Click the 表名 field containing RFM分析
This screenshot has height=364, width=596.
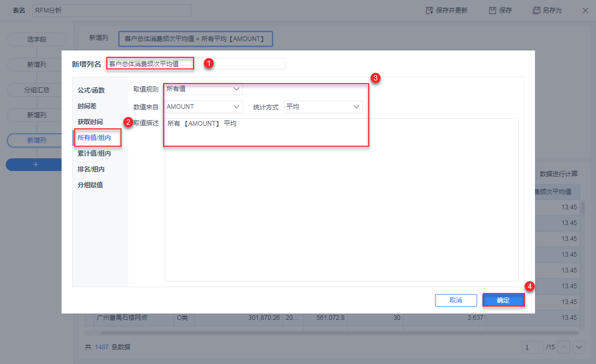point(112,11)
